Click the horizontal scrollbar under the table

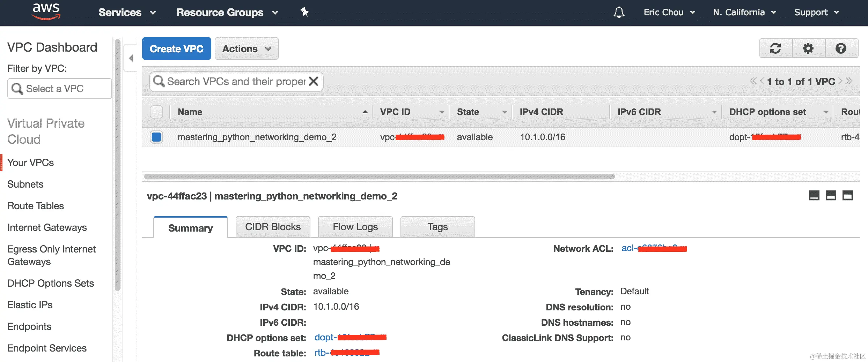[x=379, y=176]
